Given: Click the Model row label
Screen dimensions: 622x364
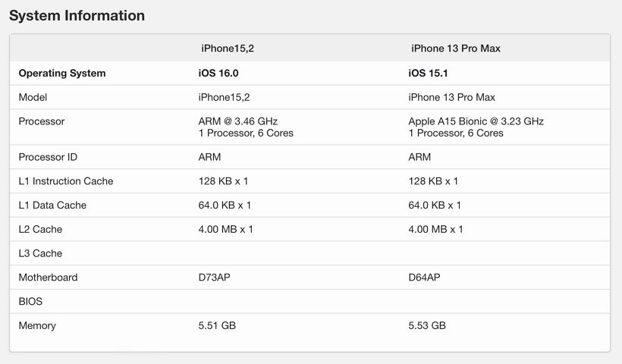Looking at the screenshot, I should click(33, 98).
